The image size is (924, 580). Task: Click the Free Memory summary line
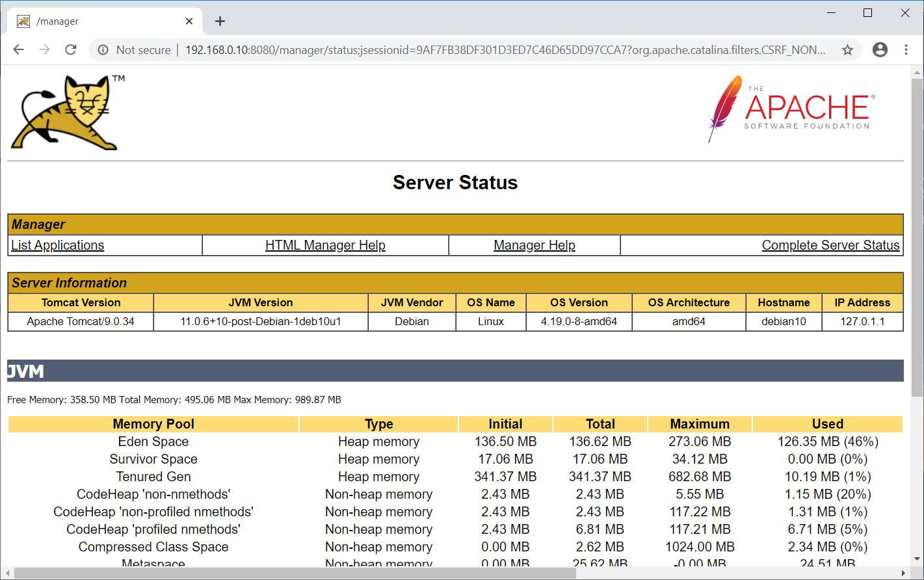point(174,400)
